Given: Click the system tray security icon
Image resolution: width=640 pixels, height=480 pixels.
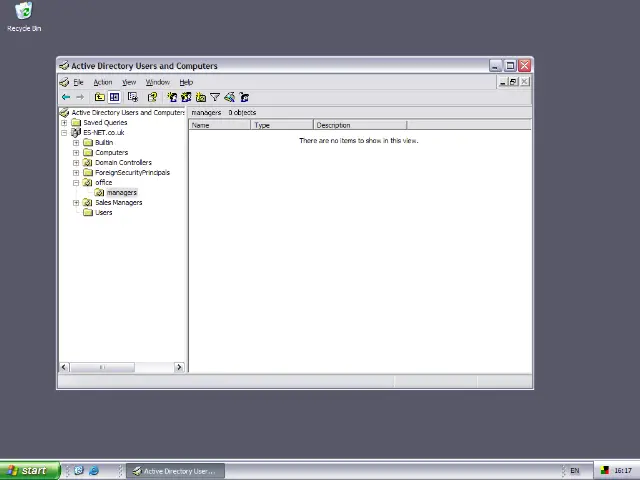Looking at the screenshot, I should tap(604, 471).
